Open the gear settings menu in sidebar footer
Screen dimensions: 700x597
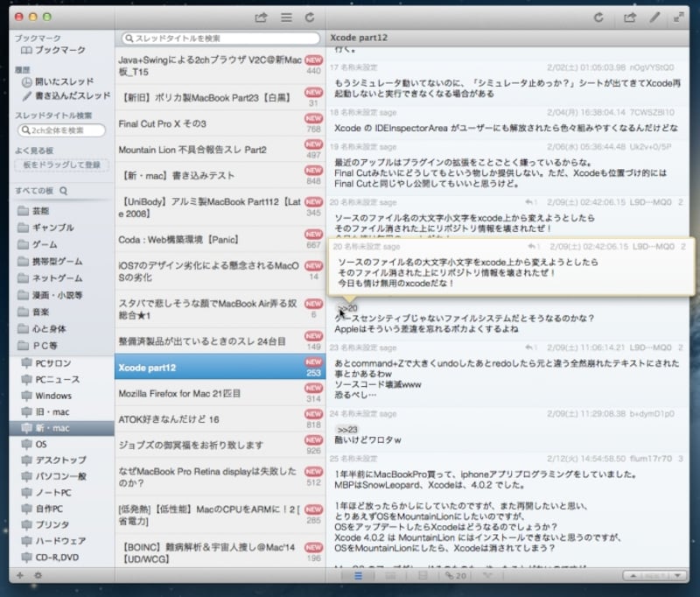(38, 575)
